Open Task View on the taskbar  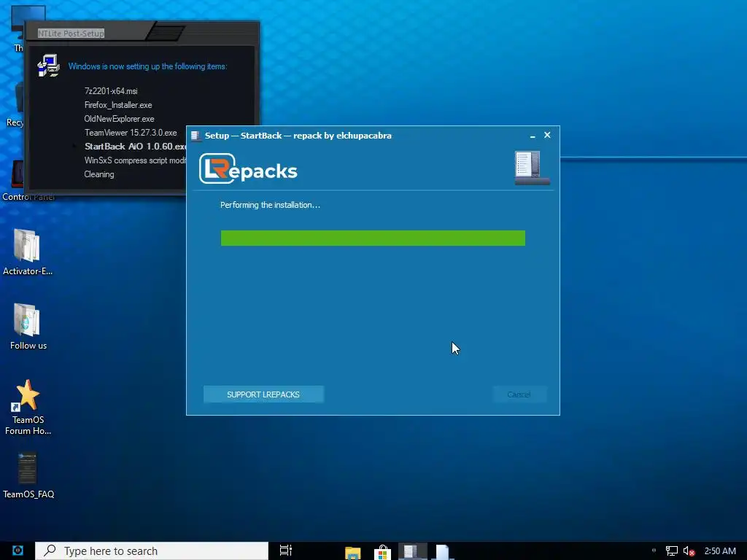tap(286, 551)
